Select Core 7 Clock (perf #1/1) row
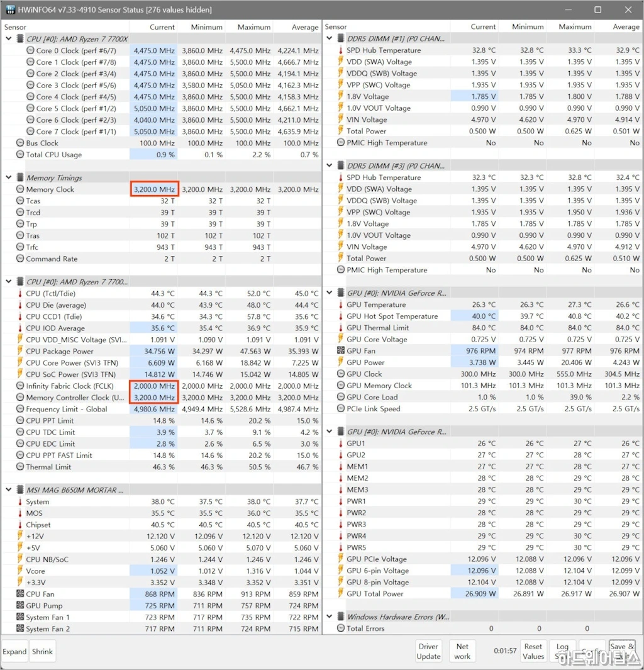644x670 pixels. click(x=161, y=131)
